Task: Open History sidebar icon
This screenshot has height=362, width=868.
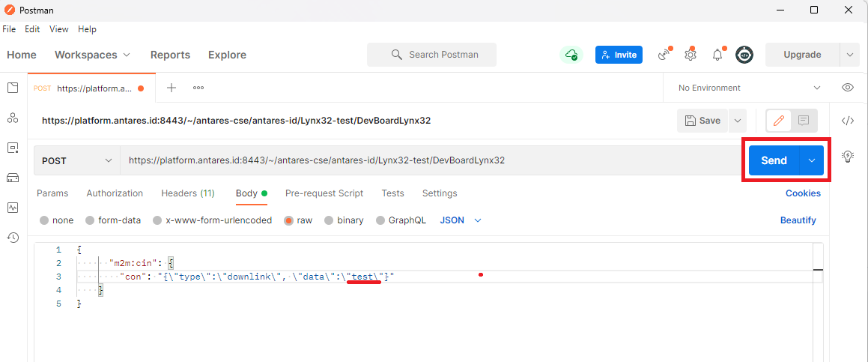Action: pyautogui.click(x=12, y=238)
